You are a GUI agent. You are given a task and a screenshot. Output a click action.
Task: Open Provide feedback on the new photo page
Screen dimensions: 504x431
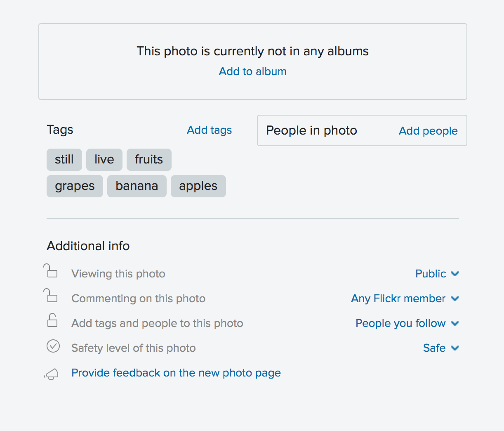pyautogui.click(x=176, y=373)
